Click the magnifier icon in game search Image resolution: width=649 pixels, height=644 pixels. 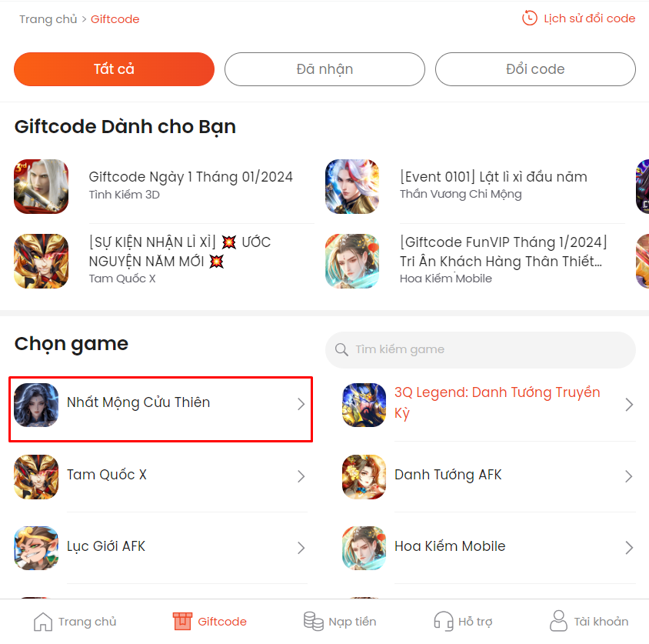click(x=341, y=349)
